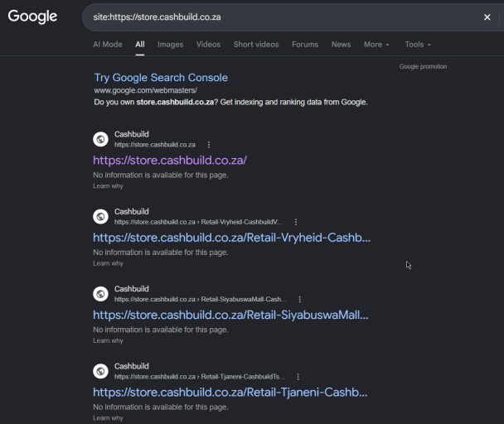
Task: Clear the search box with the X icon
Action: 487,17
